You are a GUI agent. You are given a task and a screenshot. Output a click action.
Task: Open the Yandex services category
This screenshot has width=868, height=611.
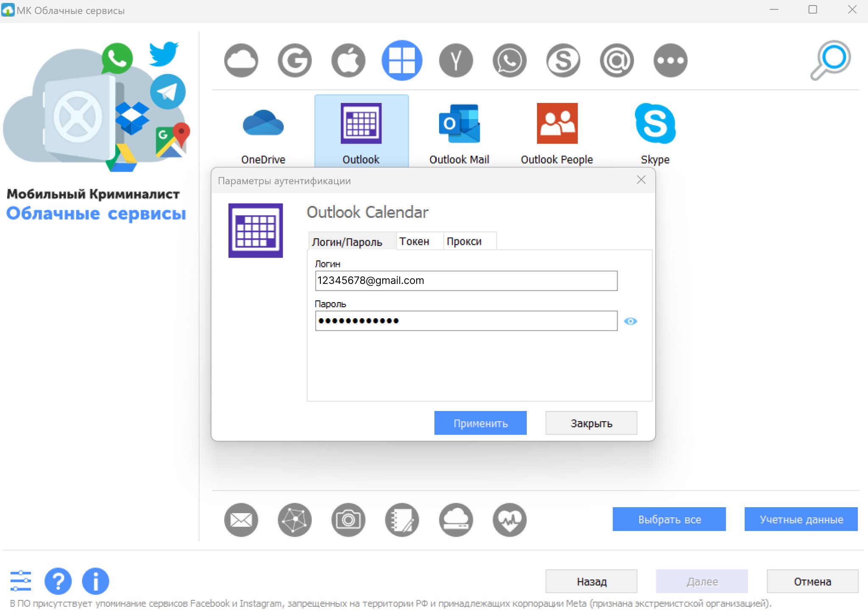[x=456, y=61]
